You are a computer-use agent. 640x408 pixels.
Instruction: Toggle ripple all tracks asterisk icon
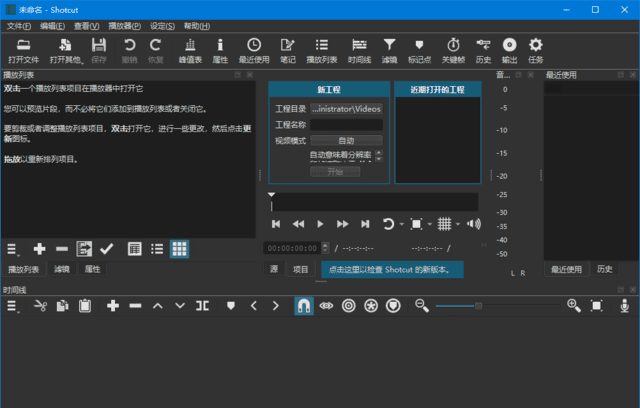[x=371, y=306]
